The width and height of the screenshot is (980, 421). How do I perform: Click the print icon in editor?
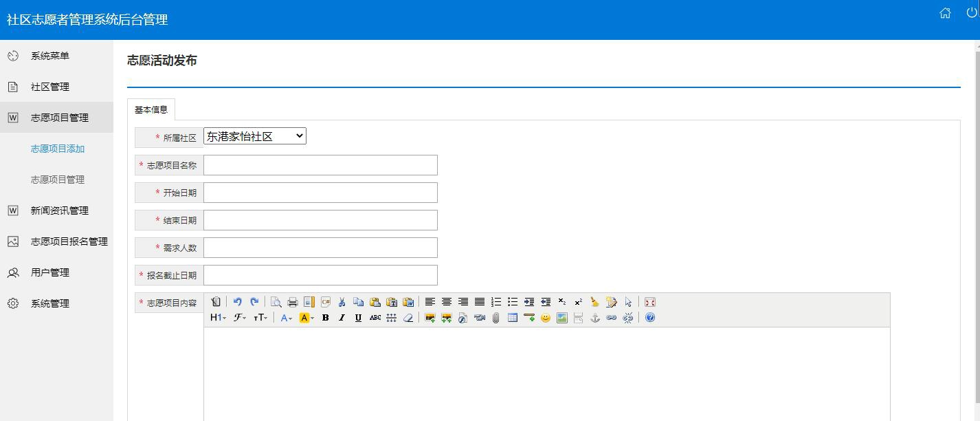[293, 302]
